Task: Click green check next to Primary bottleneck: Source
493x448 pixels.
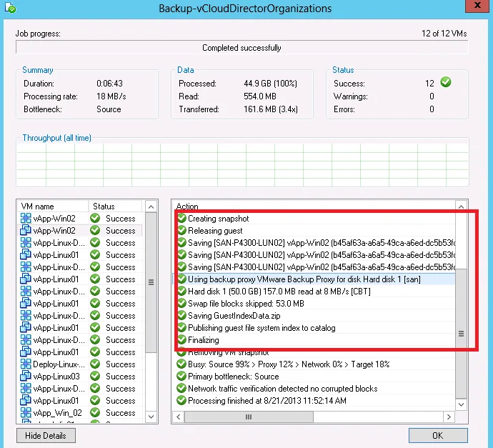Action: pyautogui.click(x=181, y=376)
